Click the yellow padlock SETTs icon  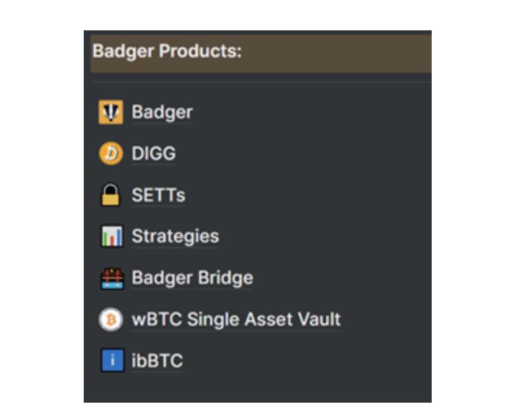point(111,195)
